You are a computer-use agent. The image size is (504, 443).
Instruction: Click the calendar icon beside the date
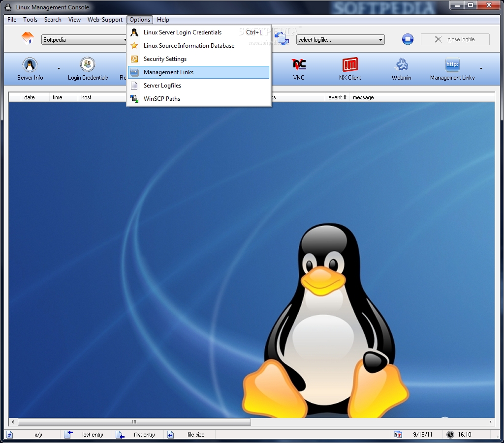(x=398, y=435)
